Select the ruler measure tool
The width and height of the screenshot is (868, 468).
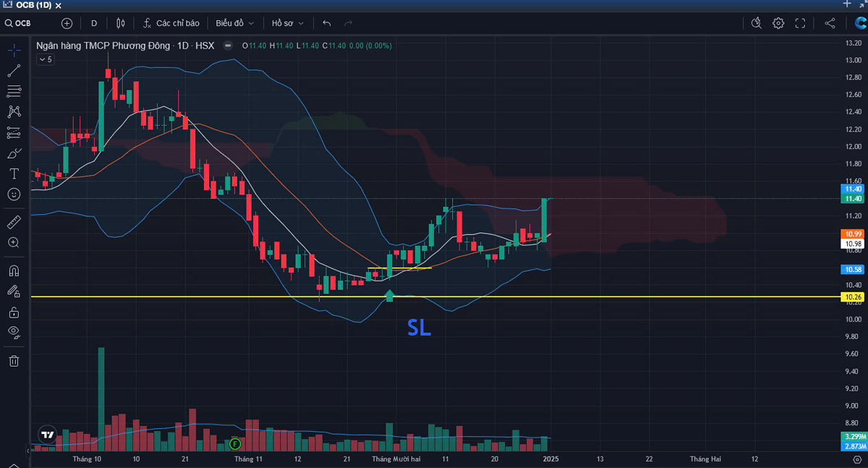(x=14, y=222)
